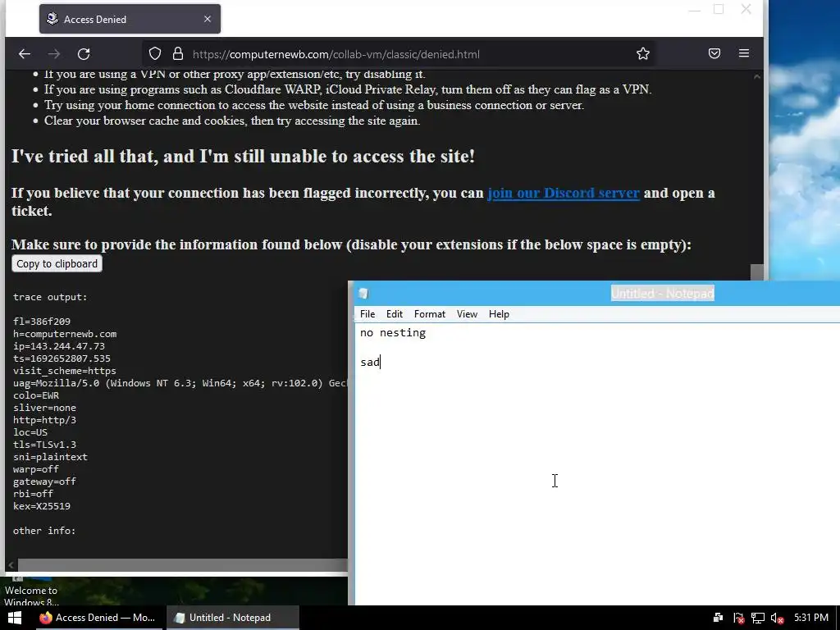Image resolution: width=840 pixels, height=630 pixels.
Task: Open the Save to Pocket icon
Action: pos(714,53)
